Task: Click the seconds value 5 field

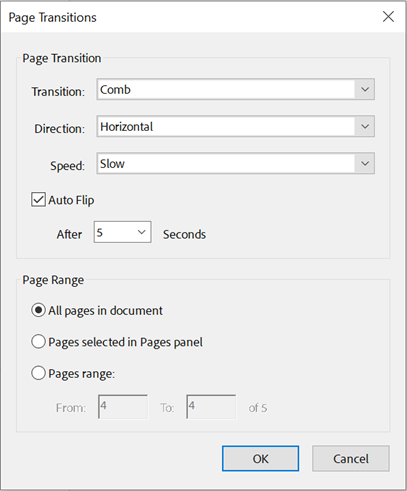Action: pos(114,232)
